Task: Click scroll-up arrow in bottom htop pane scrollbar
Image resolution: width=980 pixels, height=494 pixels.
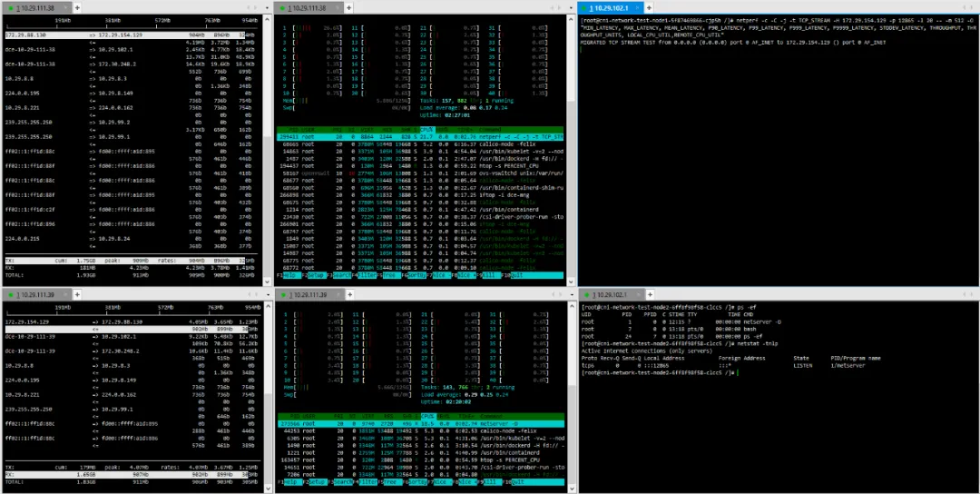Action: click(x=572, y=304)
